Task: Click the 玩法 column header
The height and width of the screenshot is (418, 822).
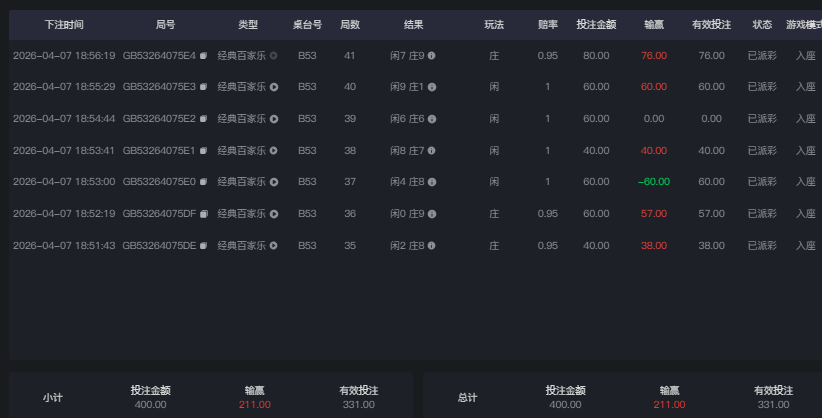Action: tap(494, 25)
